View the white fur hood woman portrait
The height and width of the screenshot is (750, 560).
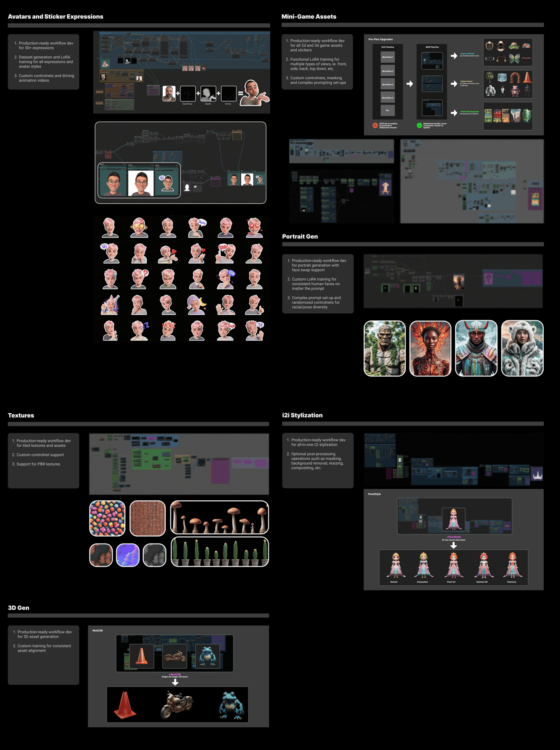pyautogui.click(x=522, y=348)
